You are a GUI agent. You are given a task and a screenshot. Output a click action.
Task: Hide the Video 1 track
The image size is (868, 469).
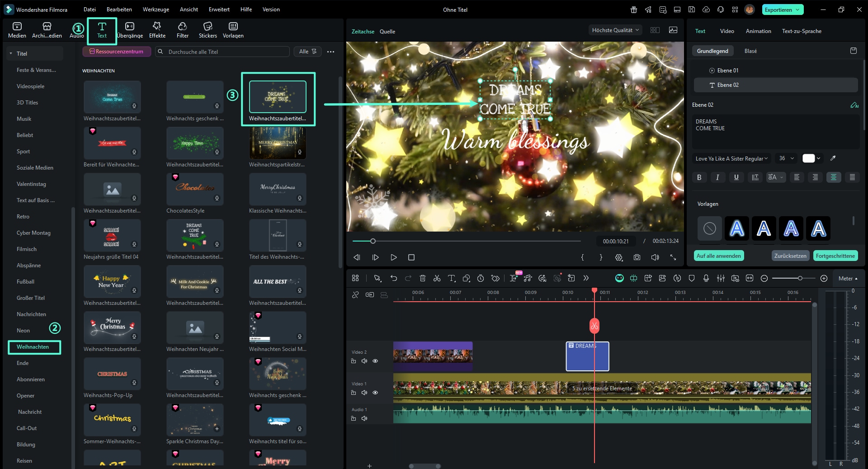pyautogui.click(x=375, y=393)
